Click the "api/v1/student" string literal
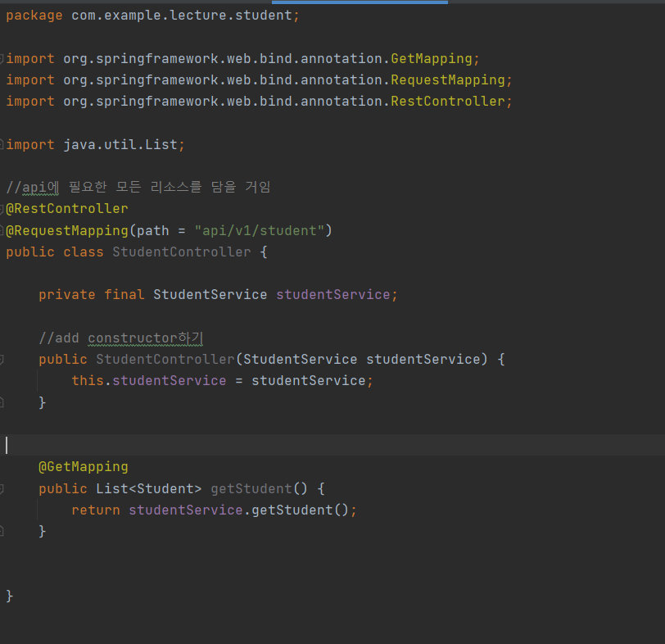 (259, 230)
